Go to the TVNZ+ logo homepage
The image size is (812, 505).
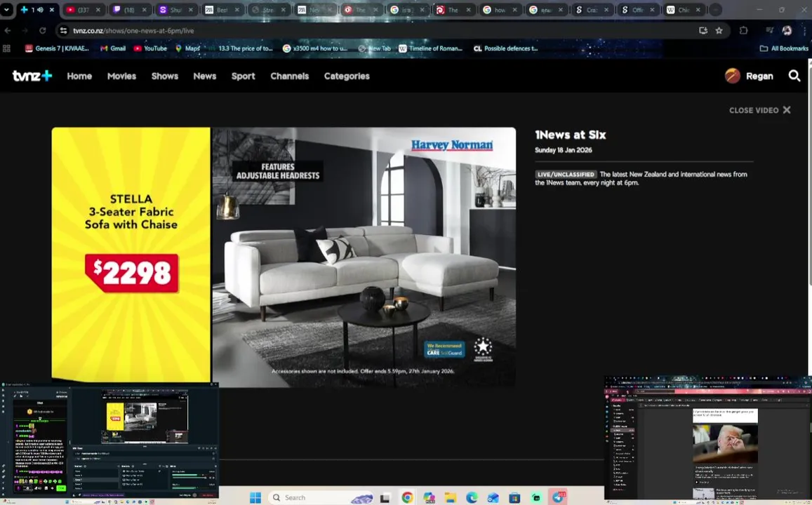(32, 76)
